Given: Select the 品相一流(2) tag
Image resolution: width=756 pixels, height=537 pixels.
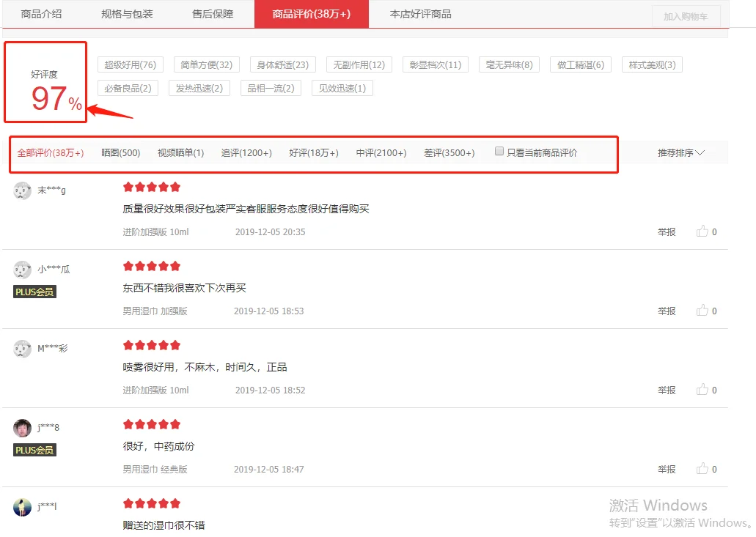Looking at the screenshot, I should pyautogui.click(x=271, y=88).
